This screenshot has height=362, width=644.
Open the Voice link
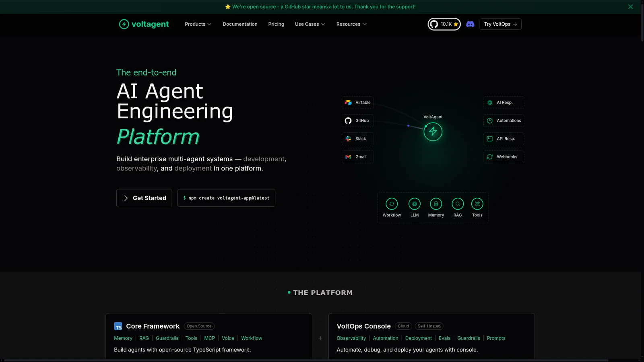228,338
